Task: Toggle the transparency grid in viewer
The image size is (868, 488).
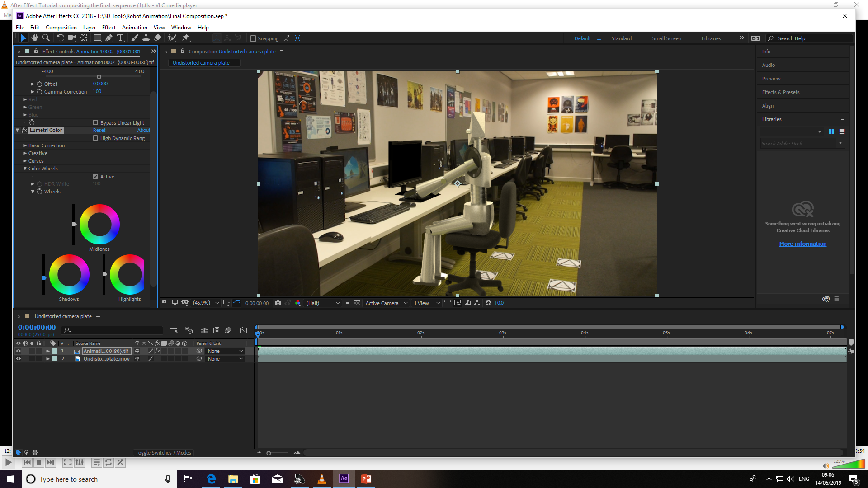Action: click(357, 303)
